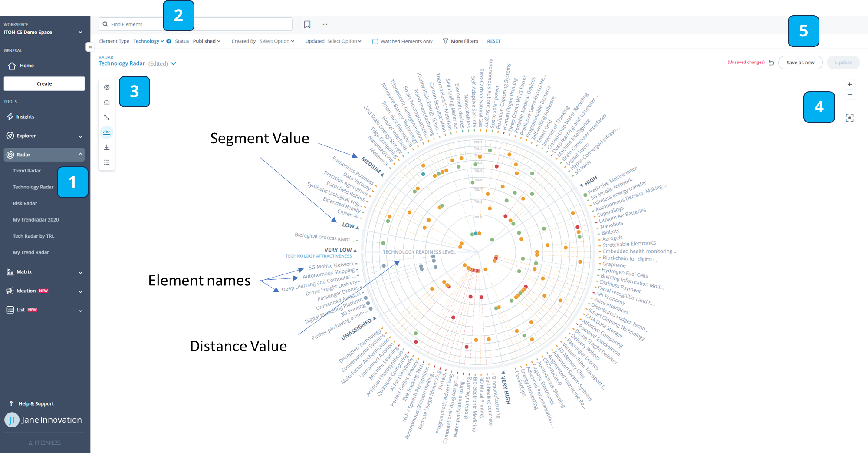868x453 pixels.
Task: Select the connections icon in the radar toolbar
Action: pyautogui.click(x=107, y=117)
